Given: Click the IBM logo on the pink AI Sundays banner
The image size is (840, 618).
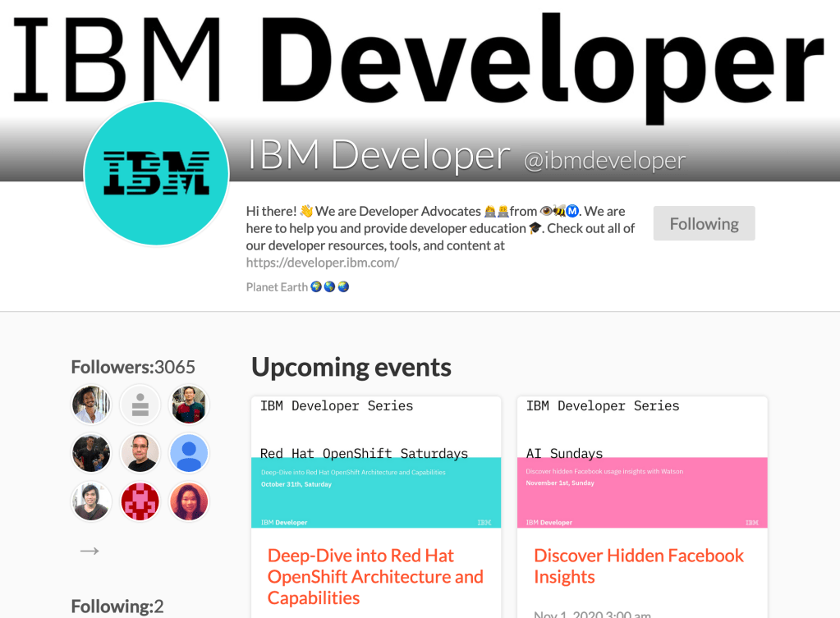Looking at the screenshot, I should (750, 522).
